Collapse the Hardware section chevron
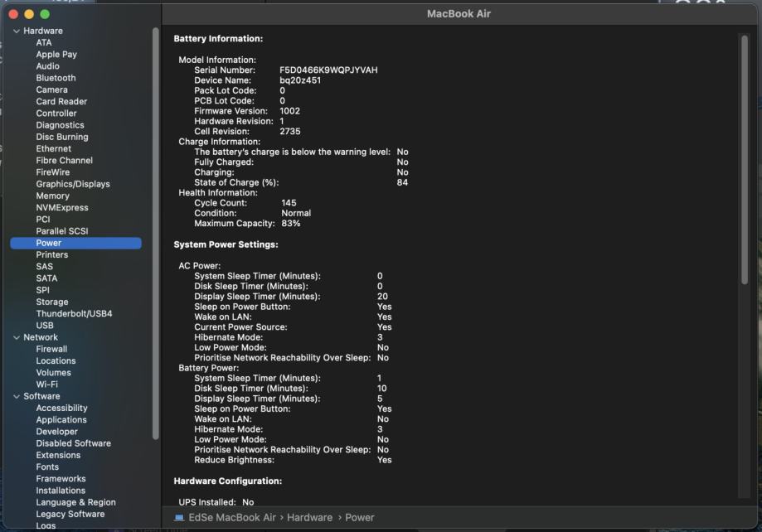The width and height of the screenshot is (762, 532). click(17, 31)
